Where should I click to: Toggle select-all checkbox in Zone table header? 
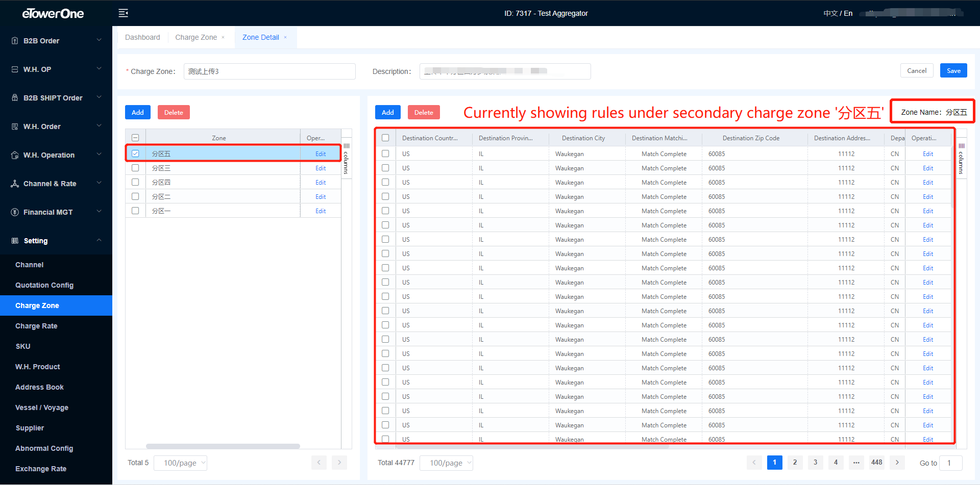tap(135, 138)
